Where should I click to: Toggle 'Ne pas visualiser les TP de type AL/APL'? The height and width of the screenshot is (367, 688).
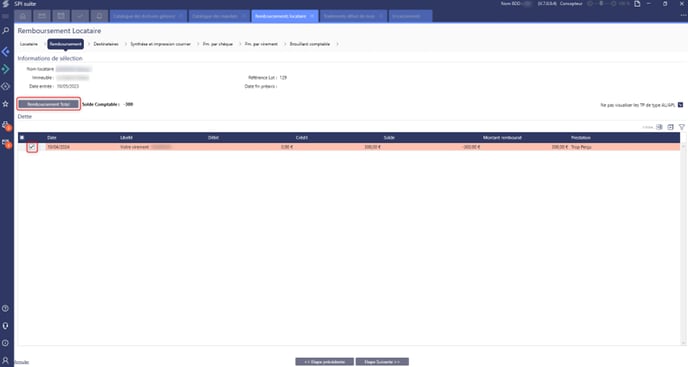point(681,105)
